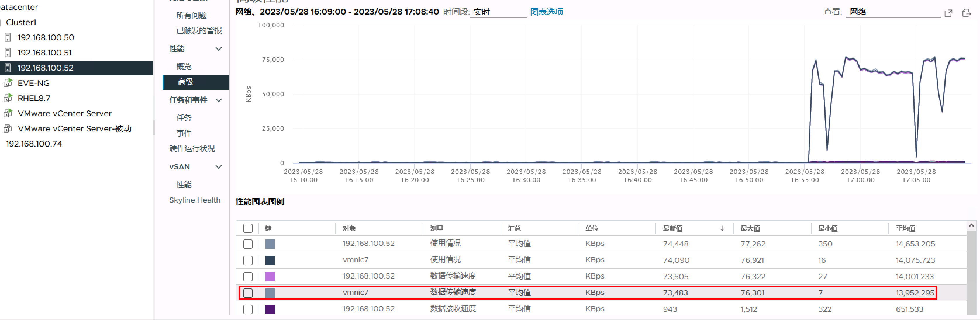This screenshot has height=320, width=980.
Task: Select the 192.168.100.74 tree entry
Action: (x=34, y=144)
